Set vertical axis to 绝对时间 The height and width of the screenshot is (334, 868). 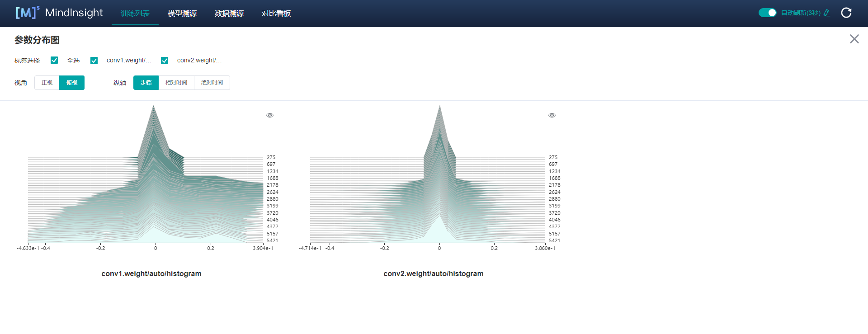click(212, 83)
